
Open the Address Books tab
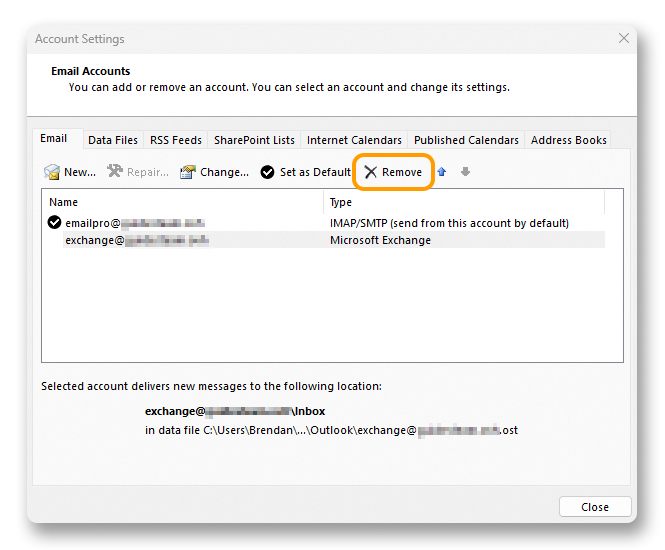coord(568,140)
